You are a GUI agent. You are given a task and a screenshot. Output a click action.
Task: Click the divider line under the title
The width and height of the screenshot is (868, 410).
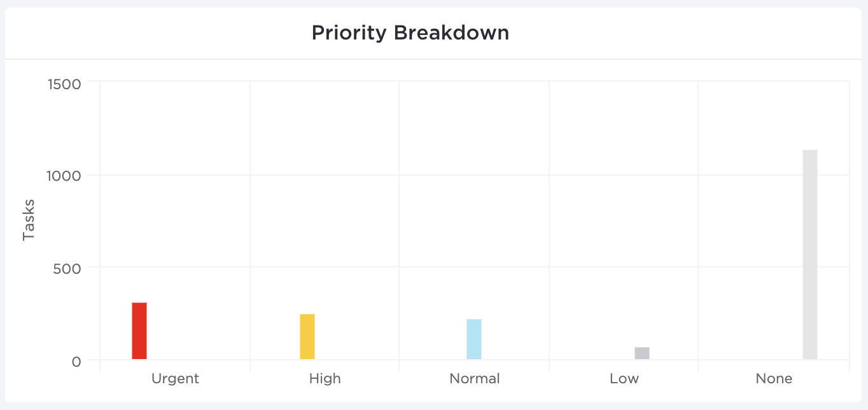[433, 59]
